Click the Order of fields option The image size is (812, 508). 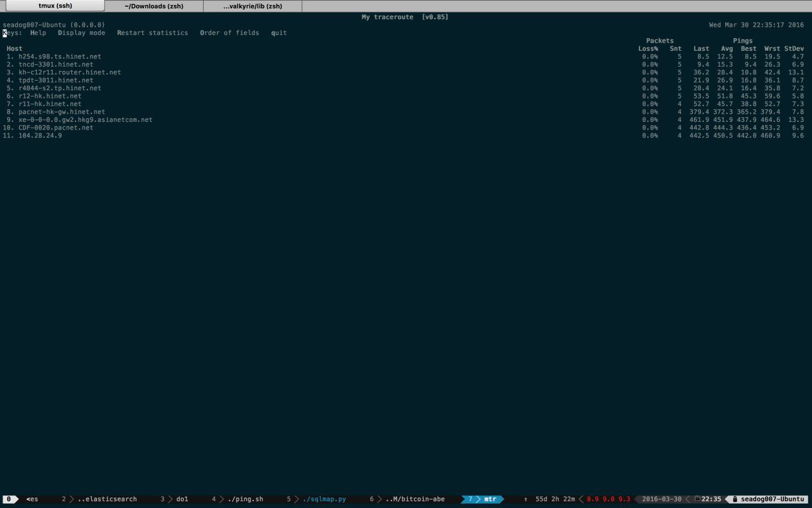click(x=230, y=32)
